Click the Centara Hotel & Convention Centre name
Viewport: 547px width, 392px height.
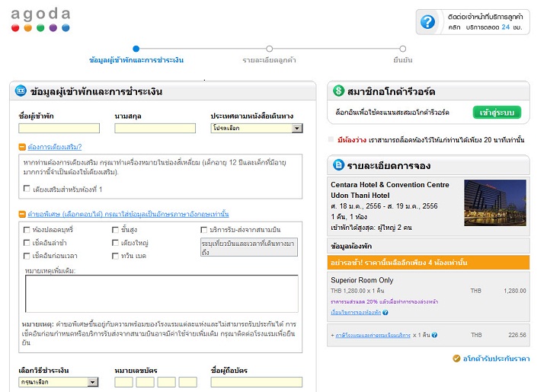tap(390, 190)
